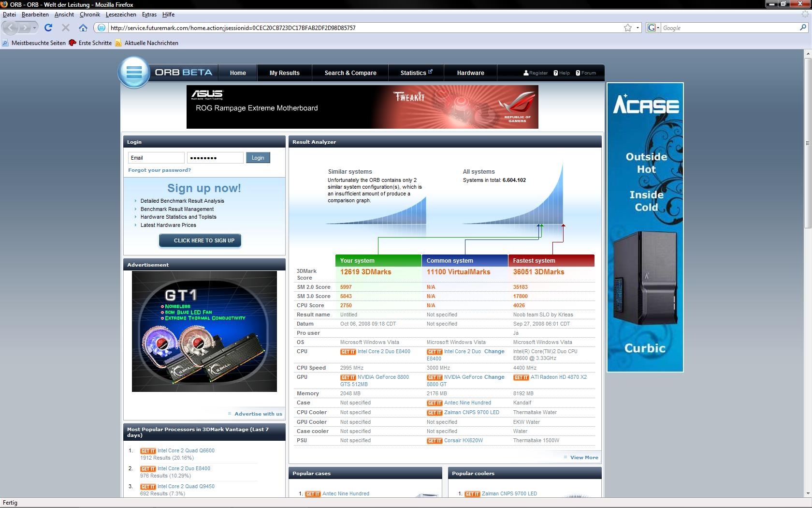The height and width of the screenshot is (508, 812).
Task: Bookmark this page with the star icon
Action: (628, 28)
